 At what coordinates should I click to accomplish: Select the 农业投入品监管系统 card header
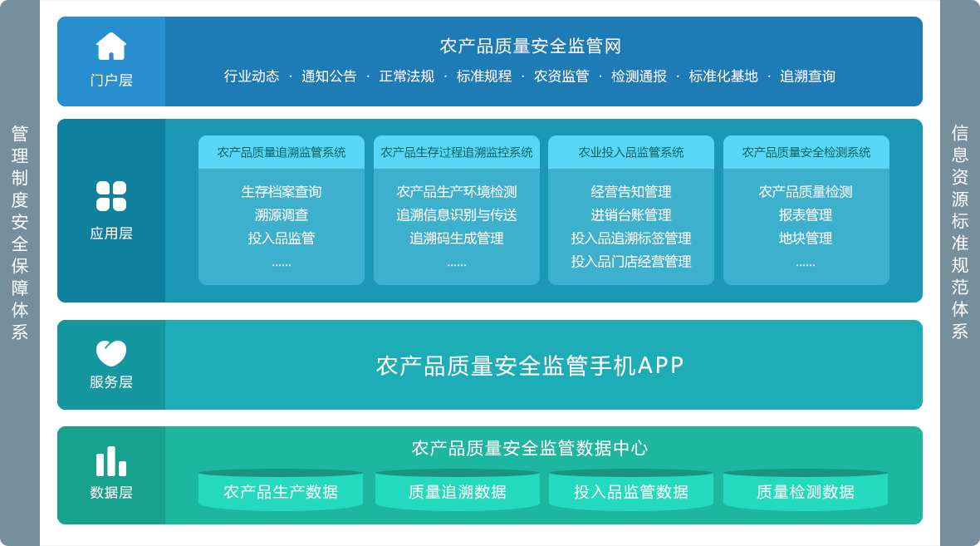pos(631,152)
